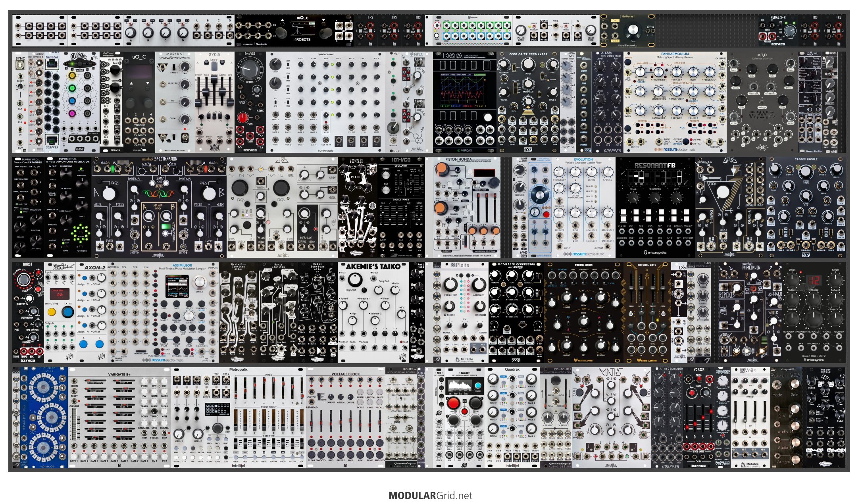Select the Mimeophon module
The width and height of the screenshot is (862, 504).
(x=750, y=312)
